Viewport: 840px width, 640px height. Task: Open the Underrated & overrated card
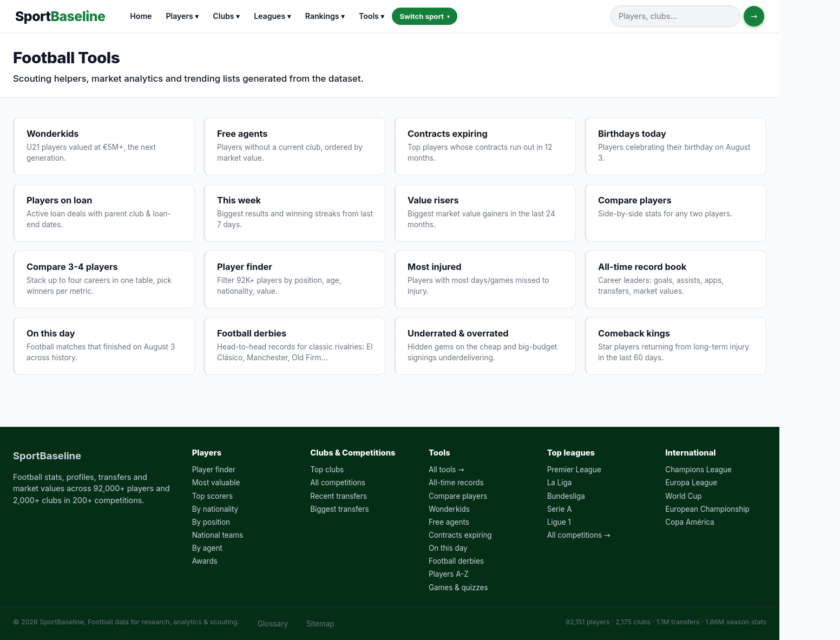coord(485,346)
